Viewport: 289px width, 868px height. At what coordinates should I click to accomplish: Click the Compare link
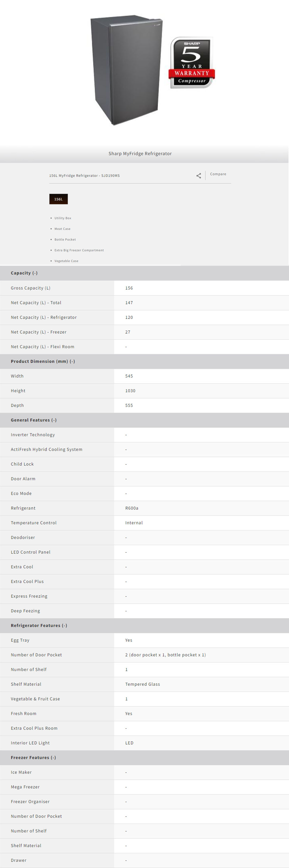point(218,174)
